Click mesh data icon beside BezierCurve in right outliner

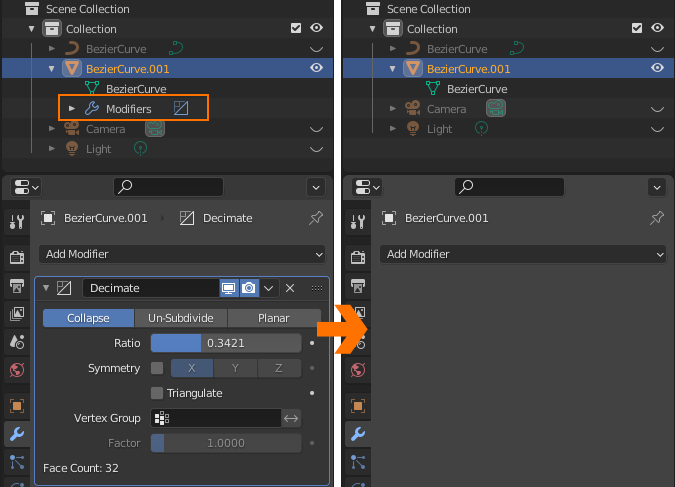[x=433, y=88]
